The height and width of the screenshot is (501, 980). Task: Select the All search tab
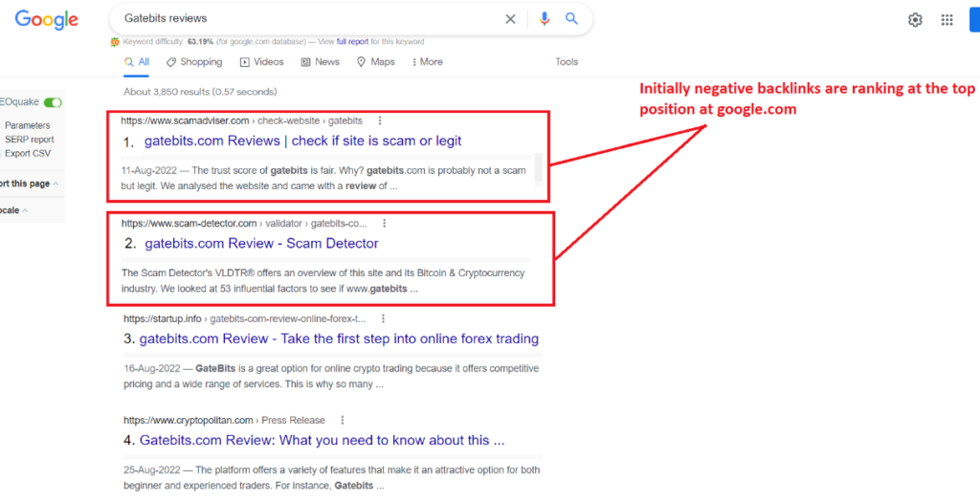coord(137,62)
